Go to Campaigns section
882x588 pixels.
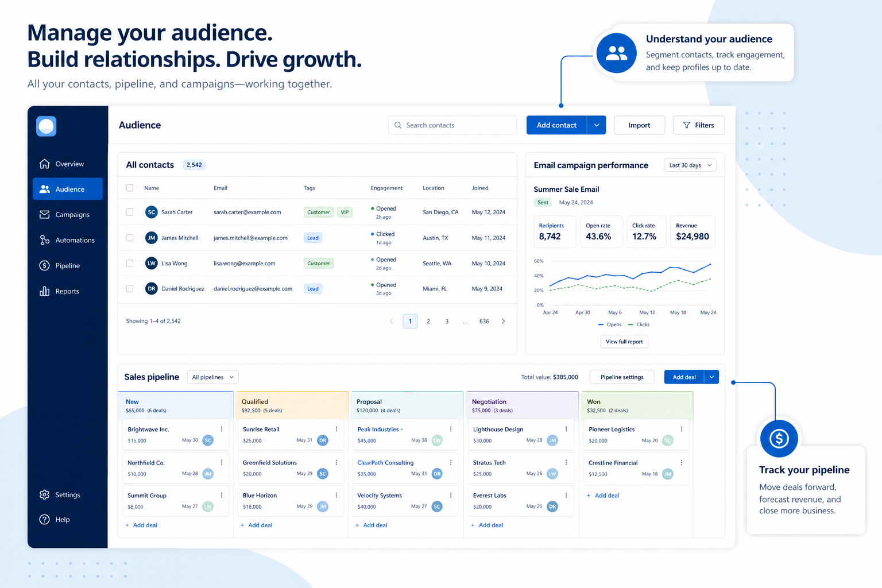click(68, 215)
